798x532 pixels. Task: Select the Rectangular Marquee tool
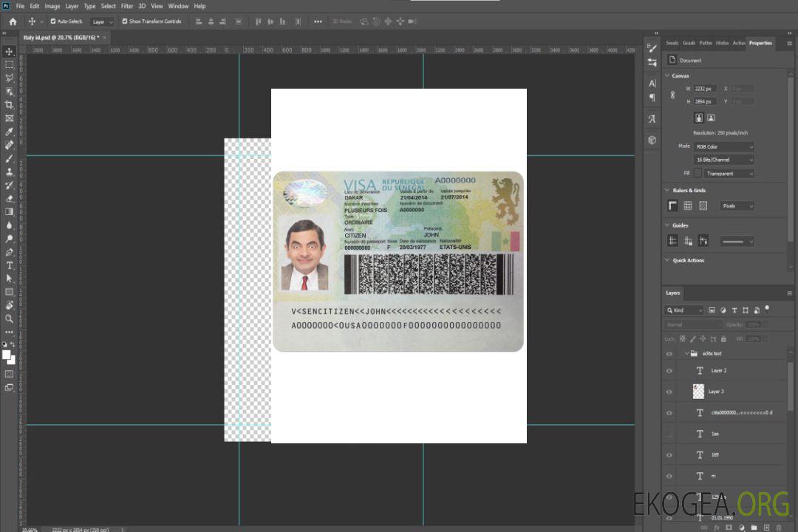9,65
